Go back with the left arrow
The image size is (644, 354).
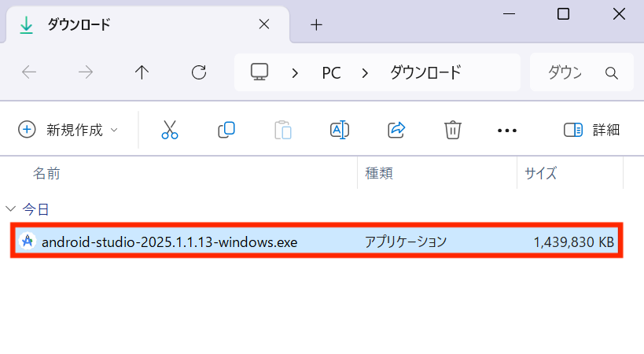tap(29, 72)
